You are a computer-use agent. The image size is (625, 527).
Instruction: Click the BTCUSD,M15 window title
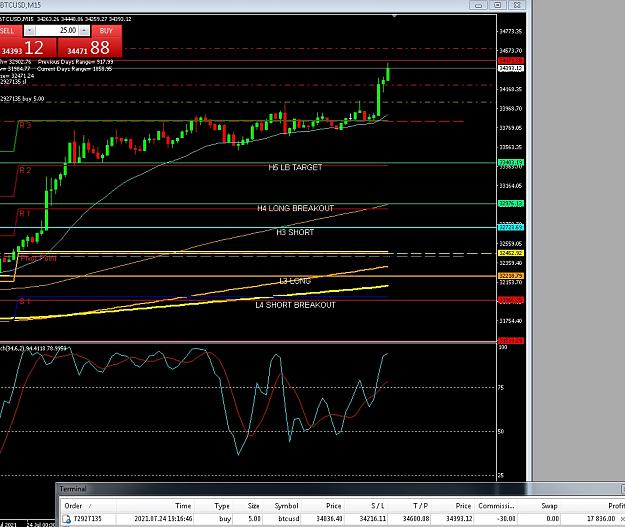(20, 5)
